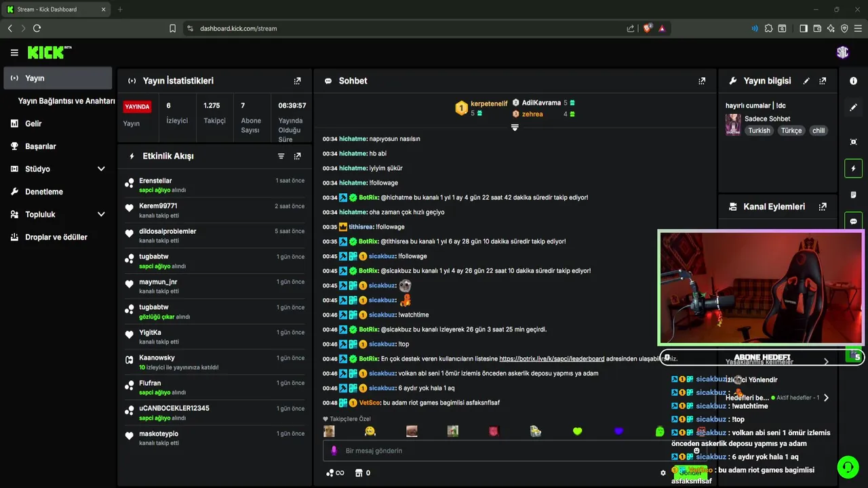This screenshot has width=868, height=488.
Task: Insert the yellow smiley emote
Action: click(x=370, y=431)
